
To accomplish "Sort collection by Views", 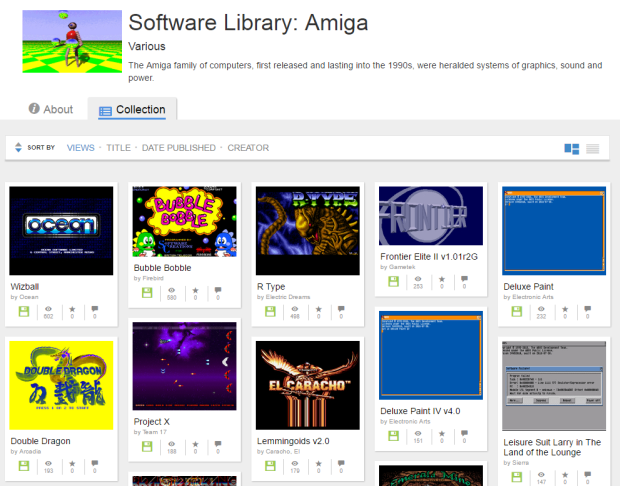I will coord(81,148).
